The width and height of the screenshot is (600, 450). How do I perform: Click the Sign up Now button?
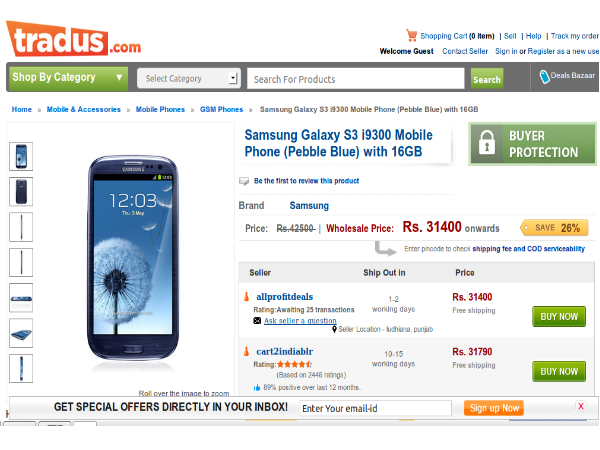493,408
